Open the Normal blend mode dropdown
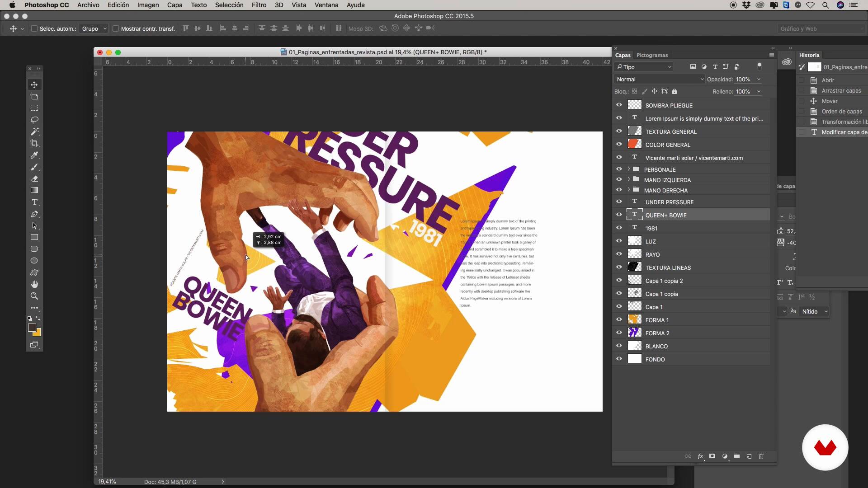Screen dimensions: 868x488 click(660, 79)
